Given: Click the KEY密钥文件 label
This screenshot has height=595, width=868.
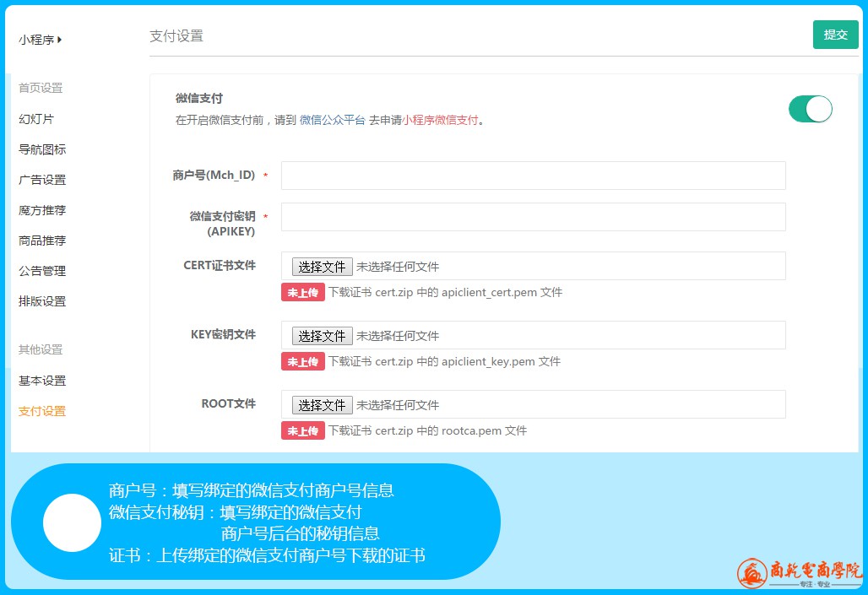Looking at the screenshot, I should 223,335.
